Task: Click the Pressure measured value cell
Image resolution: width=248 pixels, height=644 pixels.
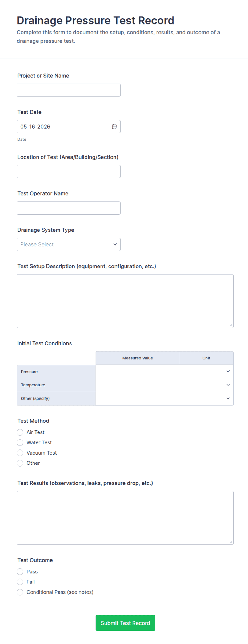Action: coord(137,372)
